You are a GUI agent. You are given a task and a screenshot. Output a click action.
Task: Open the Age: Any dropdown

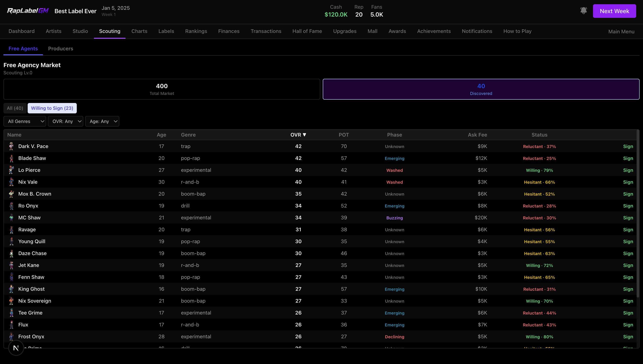102,121
